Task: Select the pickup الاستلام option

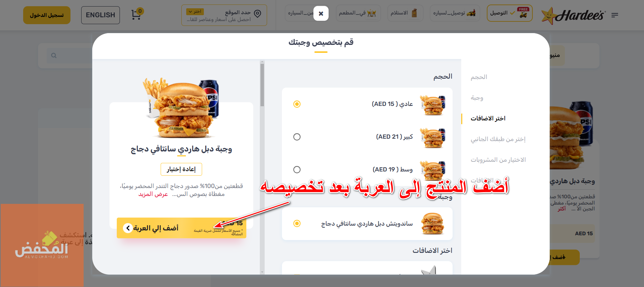Action: coord(405,13)
